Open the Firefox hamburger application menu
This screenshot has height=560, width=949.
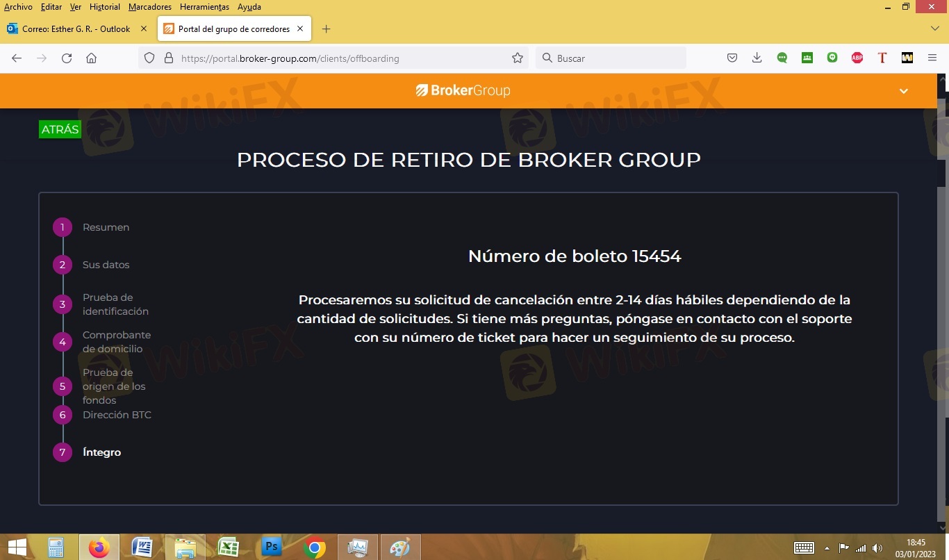point(932,58)
